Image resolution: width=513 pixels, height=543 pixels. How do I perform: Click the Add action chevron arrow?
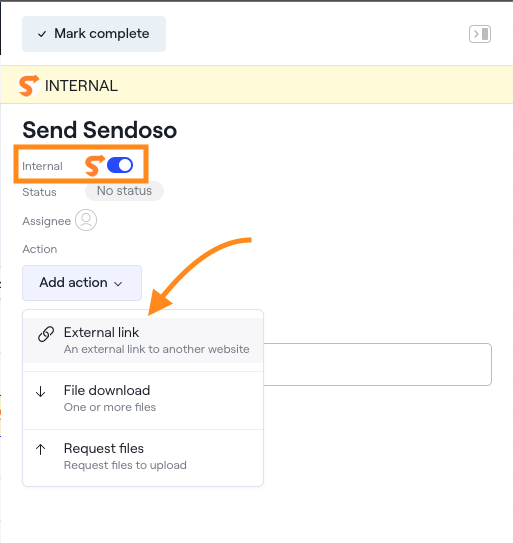118,284
